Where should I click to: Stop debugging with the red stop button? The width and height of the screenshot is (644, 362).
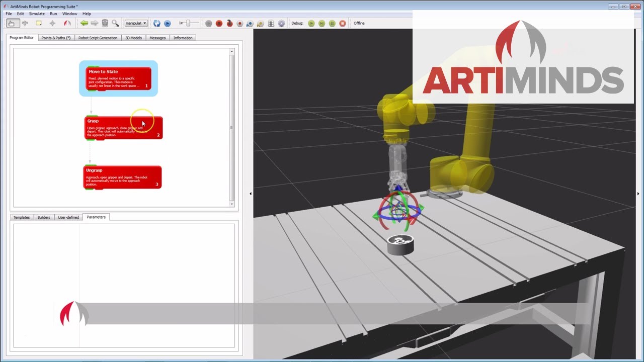343,23
